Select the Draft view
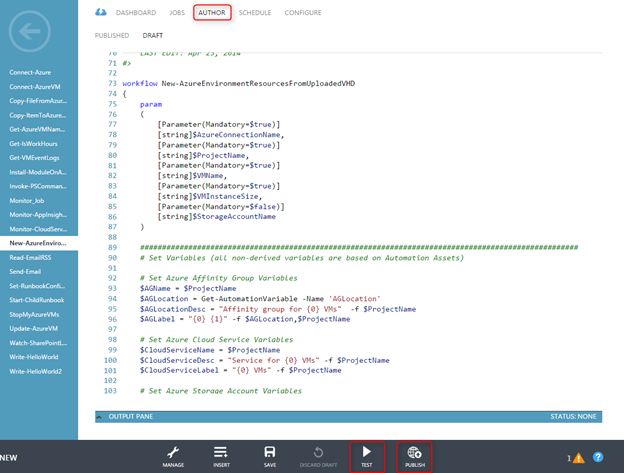This screenshot has height=473, width=624. (x=153, y=35)
